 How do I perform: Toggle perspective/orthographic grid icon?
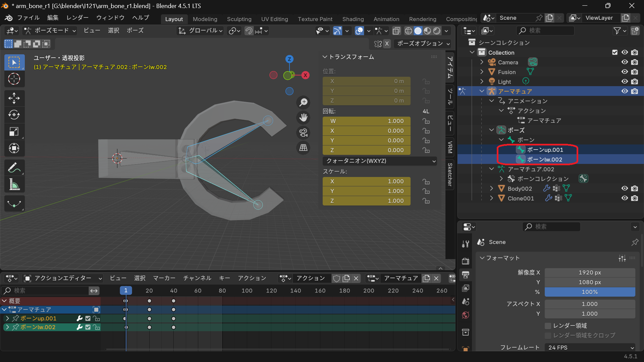[304, 148]
